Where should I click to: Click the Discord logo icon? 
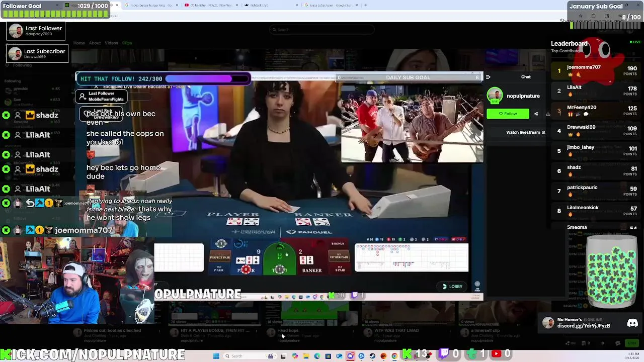tap(632, 323)
